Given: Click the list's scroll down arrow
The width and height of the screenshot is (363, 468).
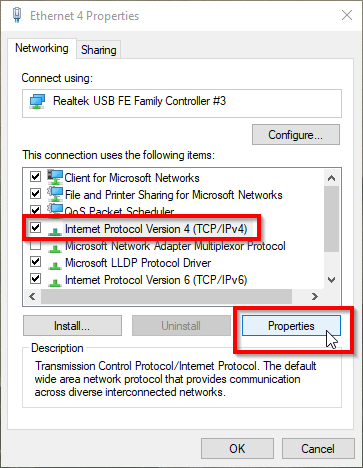Looking at the screenshot, I should point(332,280).
